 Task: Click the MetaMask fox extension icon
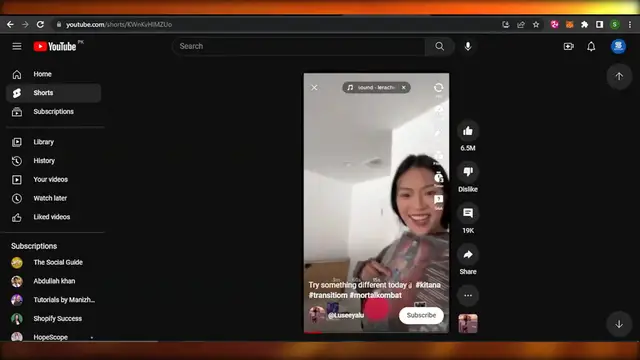point(569,24)
